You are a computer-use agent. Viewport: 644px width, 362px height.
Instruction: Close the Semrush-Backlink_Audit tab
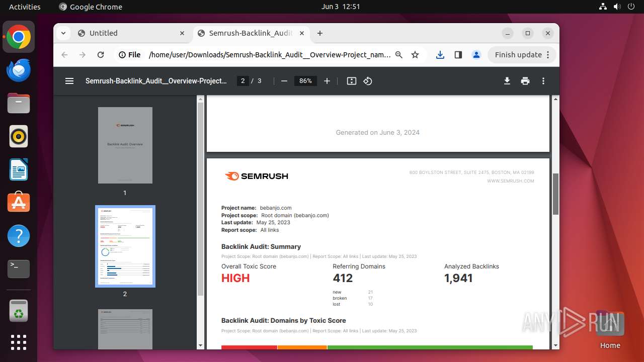302,33
